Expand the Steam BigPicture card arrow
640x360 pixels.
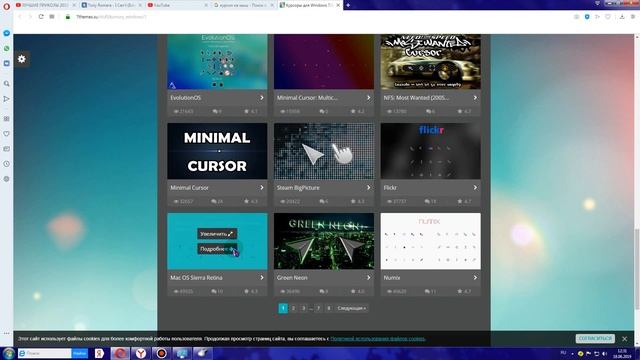[x=368, y=188]
